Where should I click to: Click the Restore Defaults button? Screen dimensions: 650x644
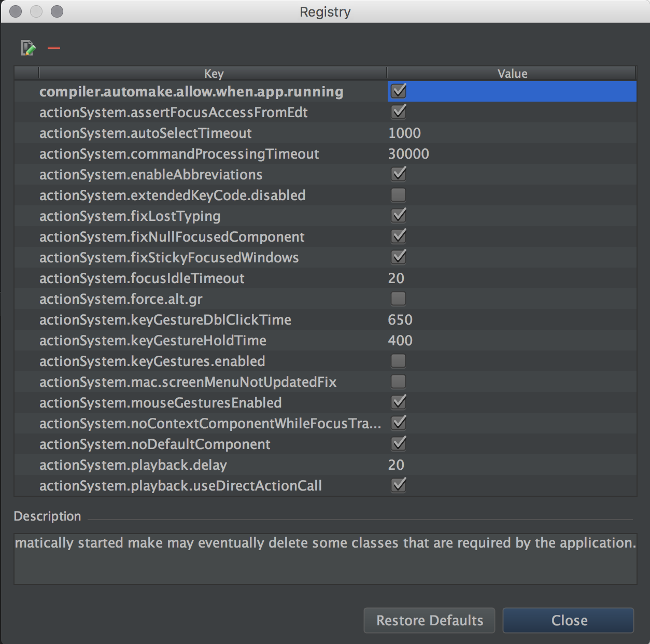(x=429, y=620)
